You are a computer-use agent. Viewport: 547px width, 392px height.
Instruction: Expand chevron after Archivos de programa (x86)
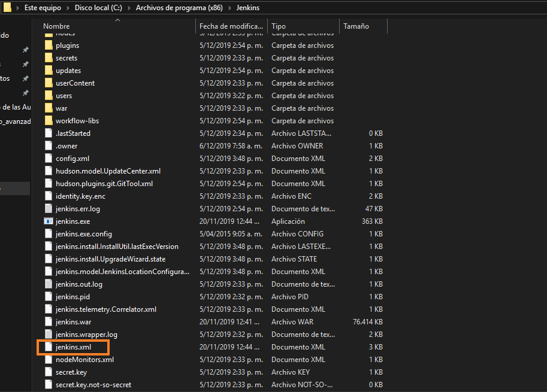point(229,8)
